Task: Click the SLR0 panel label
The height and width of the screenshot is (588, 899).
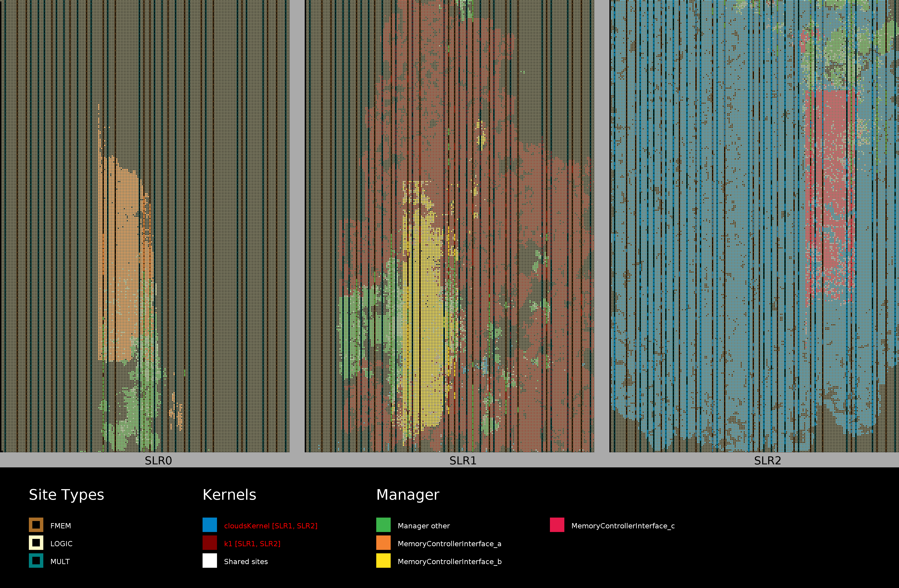Action: (x=158, y=461)
